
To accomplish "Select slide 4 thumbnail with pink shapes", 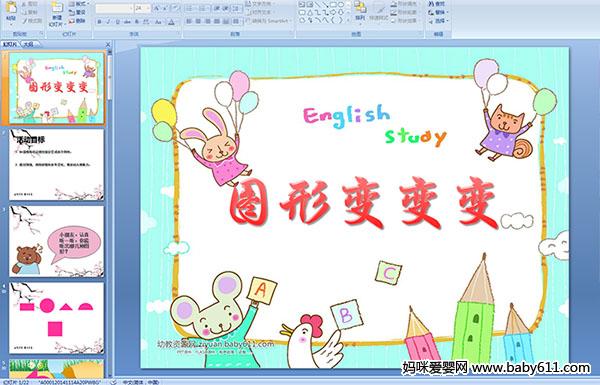I will [57, 318].
